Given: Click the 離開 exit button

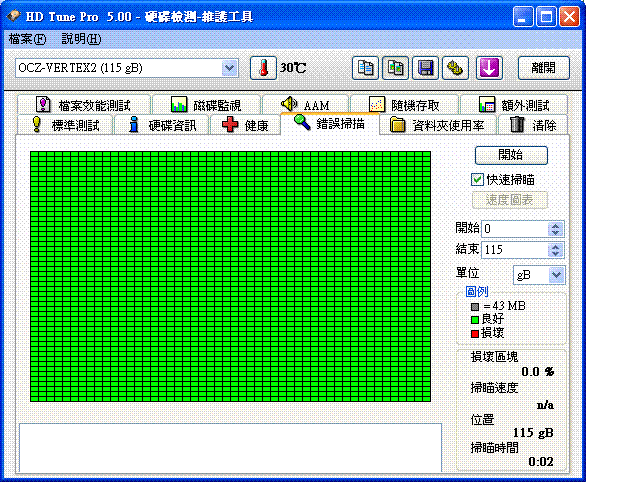Looking at the screenshot, I should pos(543,68).
